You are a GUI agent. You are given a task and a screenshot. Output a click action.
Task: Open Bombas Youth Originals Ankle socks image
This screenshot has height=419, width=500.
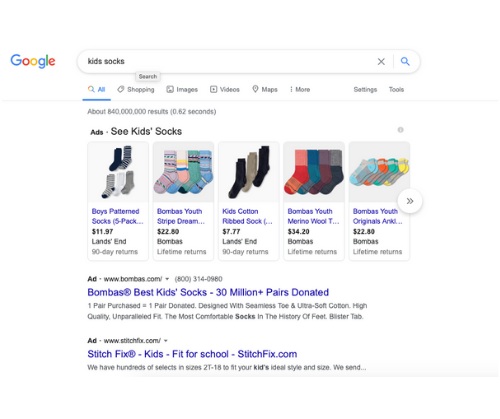click(379, 172)
